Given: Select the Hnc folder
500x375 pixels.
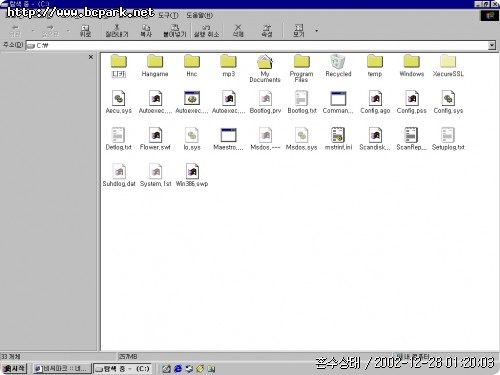Looking at the screenshot, I should [192, 66].
